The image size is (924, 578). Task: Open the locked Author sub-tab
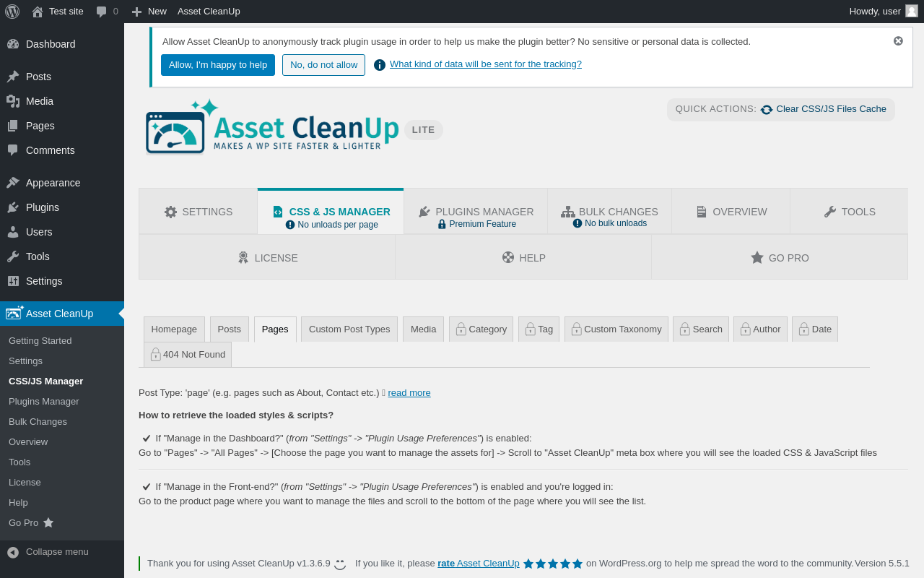click(x=760, y=329)
